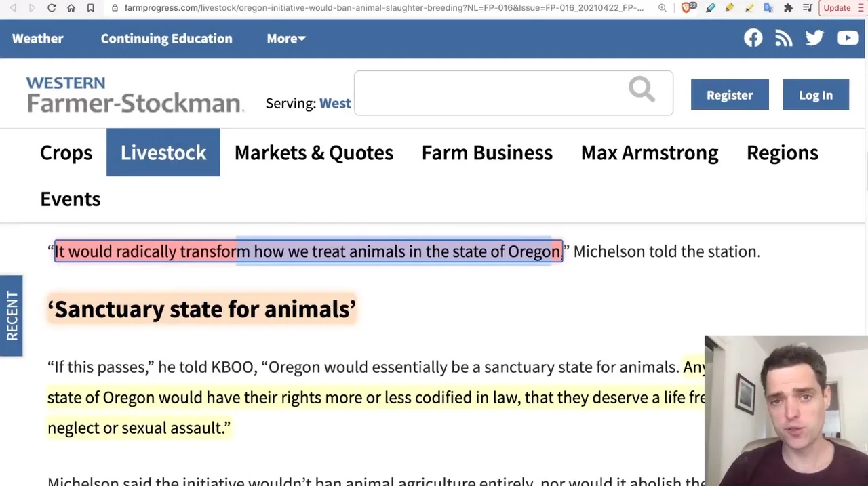Click the Register button
The image size is (868, 486).
730,95
